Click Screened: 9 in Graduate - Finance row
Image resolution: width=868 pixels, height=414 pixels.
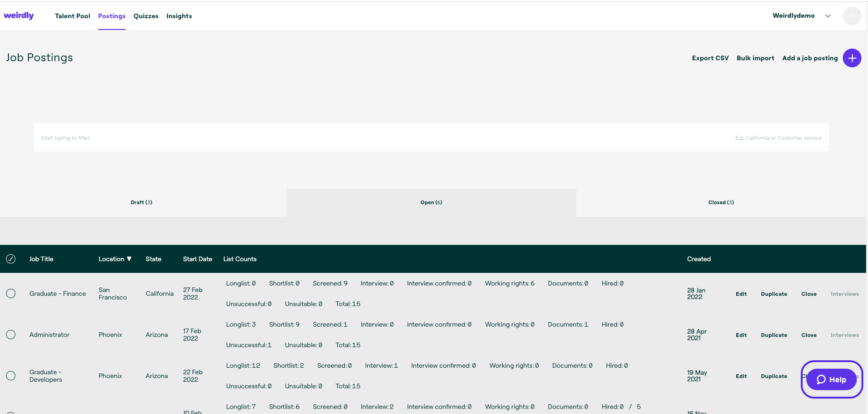(330, 283)
